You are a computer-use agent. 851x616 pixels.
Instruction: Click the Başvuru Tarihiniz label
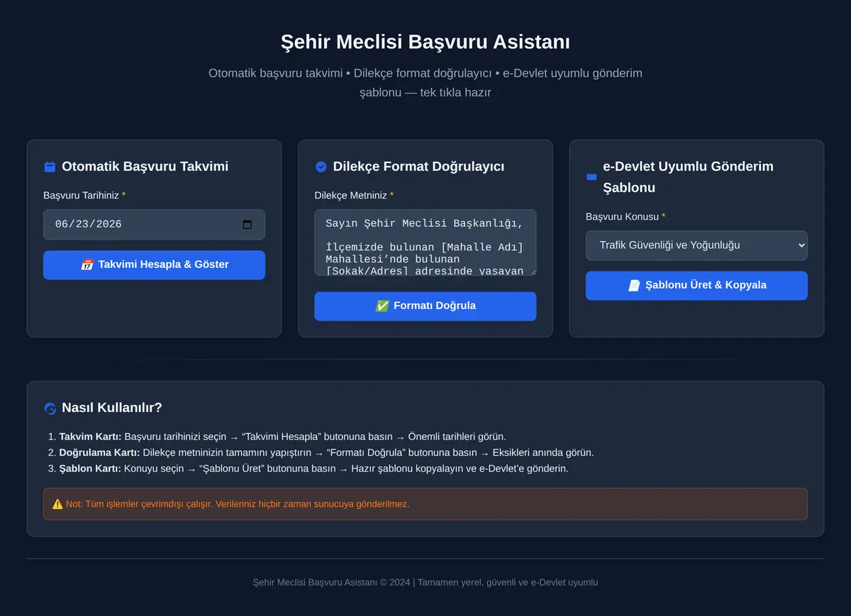click(84, 195)
